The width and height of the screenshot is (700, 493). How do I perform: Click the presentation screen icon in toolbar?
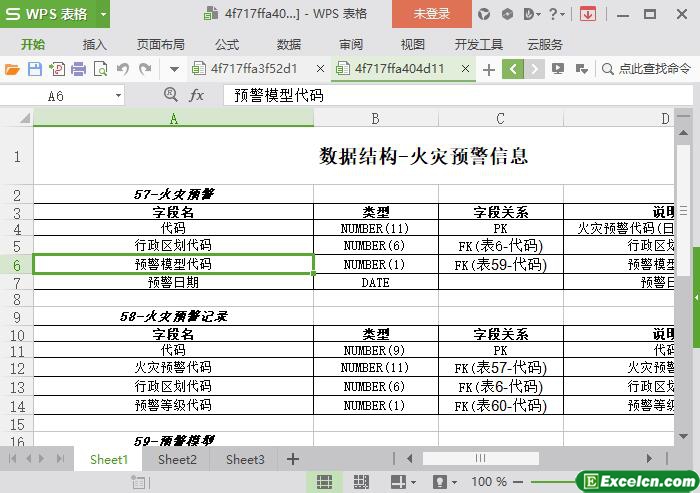(558, 69)
